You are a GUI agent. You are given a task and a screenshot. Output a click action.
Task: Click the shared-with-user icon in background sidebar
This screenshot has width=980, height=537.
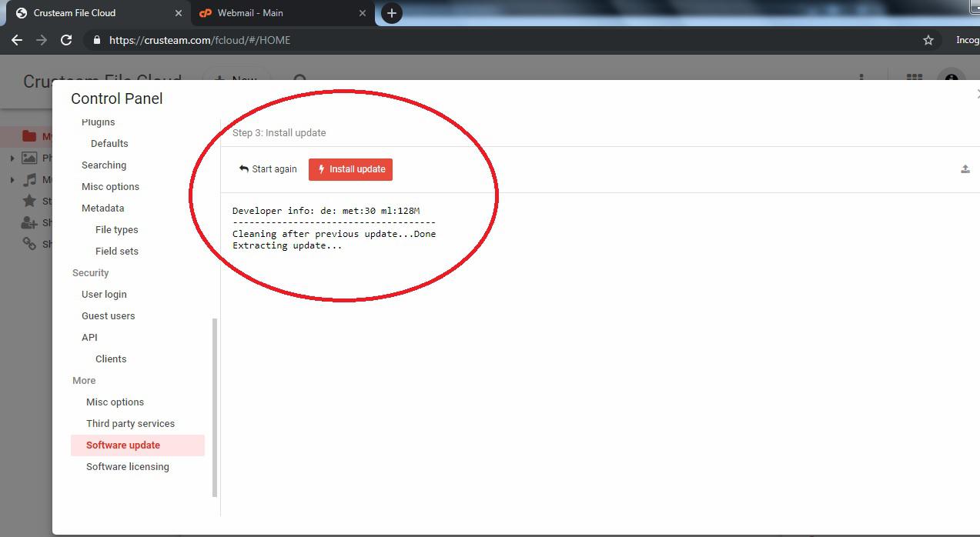pos(29,222)
